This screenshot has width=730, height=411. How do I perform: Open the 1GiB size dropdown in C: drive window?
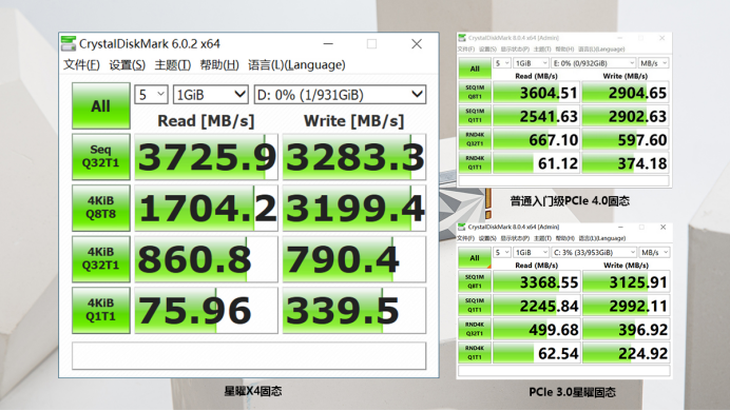pos(531,252)
